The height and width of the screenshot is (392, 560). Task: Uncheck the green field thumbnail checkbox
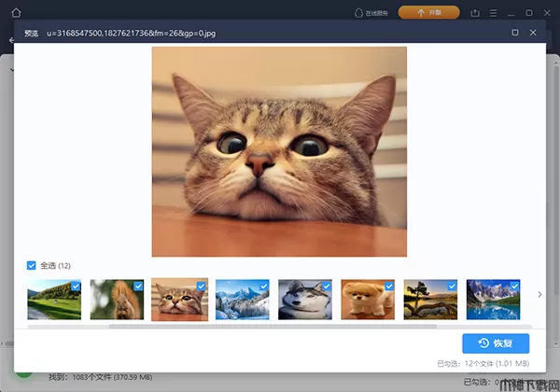[76, 286]
